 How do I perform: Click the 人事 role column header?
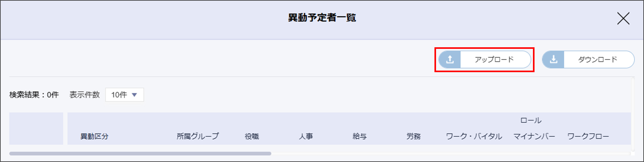306,136
